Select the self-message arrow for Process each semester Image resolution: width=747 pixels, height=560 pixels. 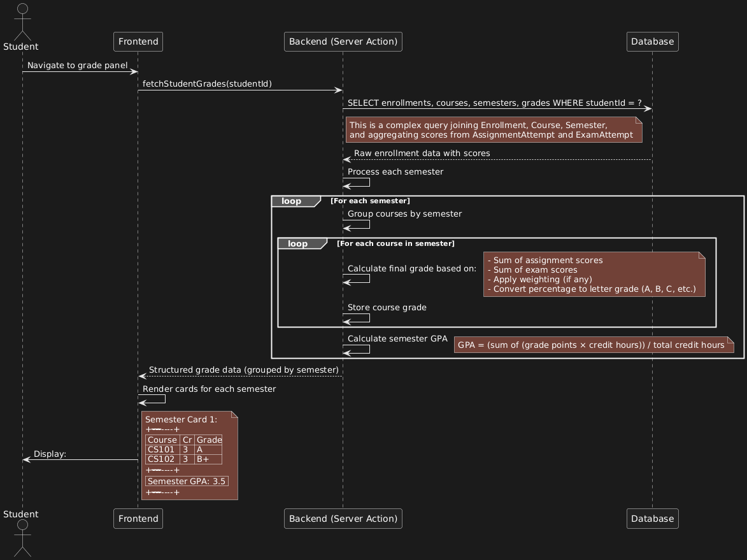[x=355, y=180]
